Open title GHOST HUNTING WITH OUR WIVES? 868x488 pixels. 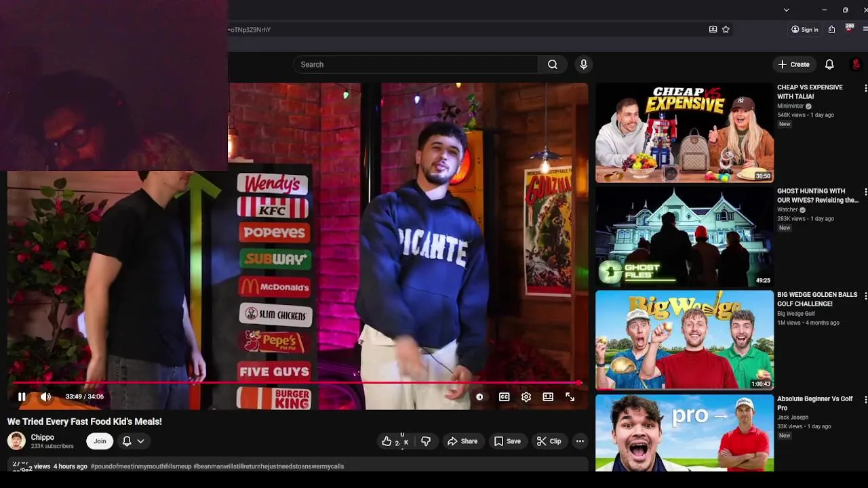click(x=818, y=195)
